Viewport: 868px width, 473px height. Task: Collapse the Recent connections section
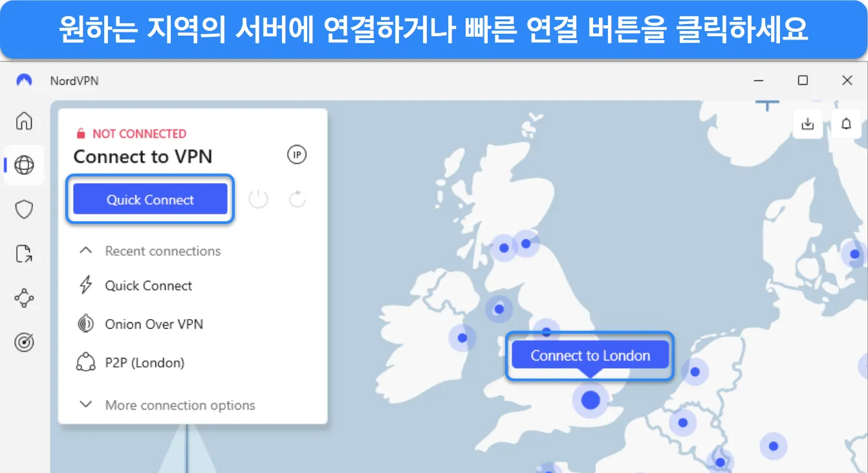click(85, 250)
